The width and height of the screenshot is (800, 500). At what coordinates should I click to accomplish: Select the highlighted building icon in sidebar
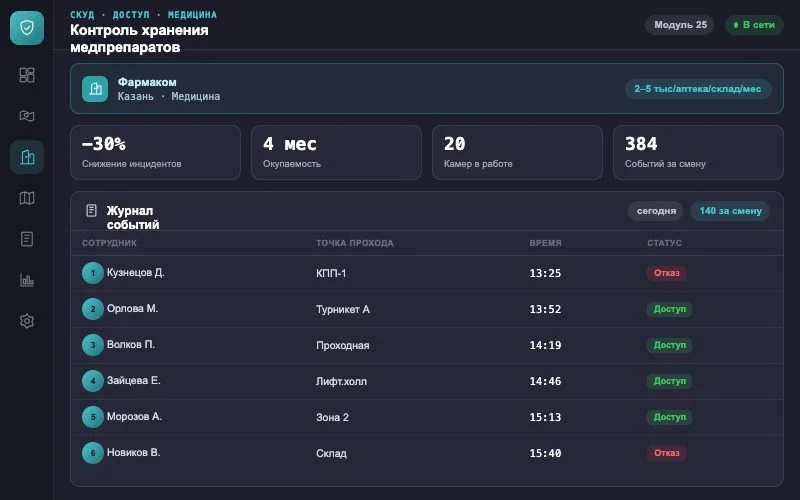pos(27,157)
